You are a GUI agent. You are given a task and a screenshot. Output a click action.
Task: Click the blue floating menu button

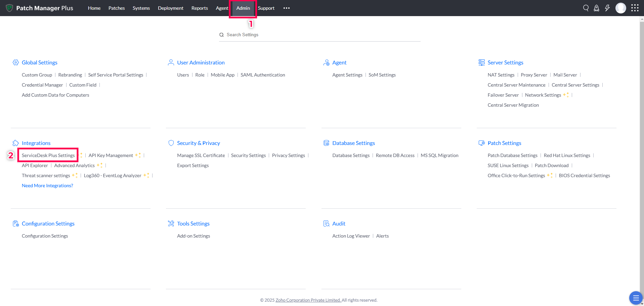636,298
